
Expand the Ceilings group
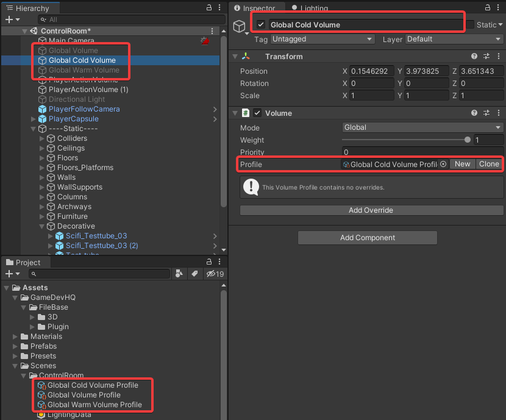(41, 148)
